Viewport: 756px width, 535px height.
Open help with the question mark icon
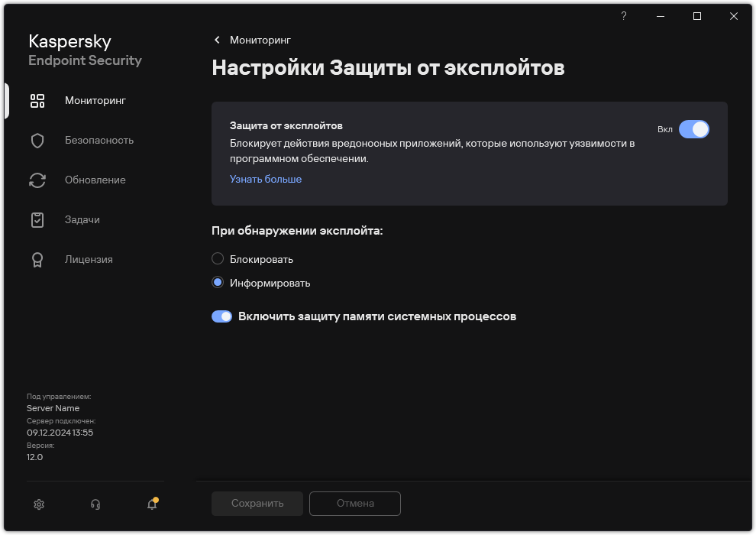(x=624, y=16)
